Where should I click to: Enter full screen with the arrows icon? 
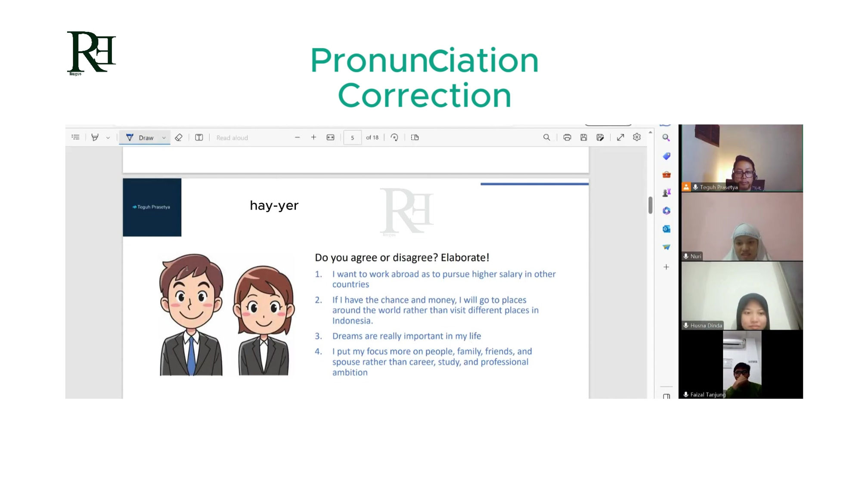[x=620, y=138]
